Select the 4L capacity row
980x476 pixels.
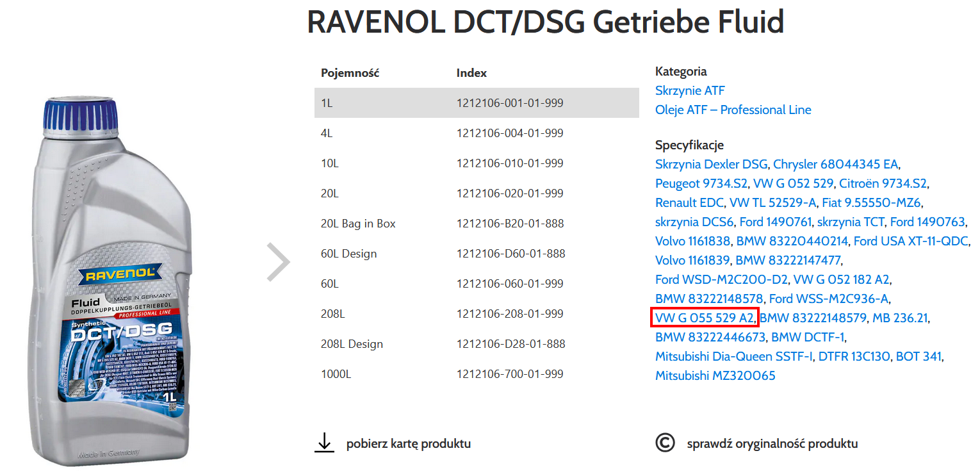tap(476, 133)
